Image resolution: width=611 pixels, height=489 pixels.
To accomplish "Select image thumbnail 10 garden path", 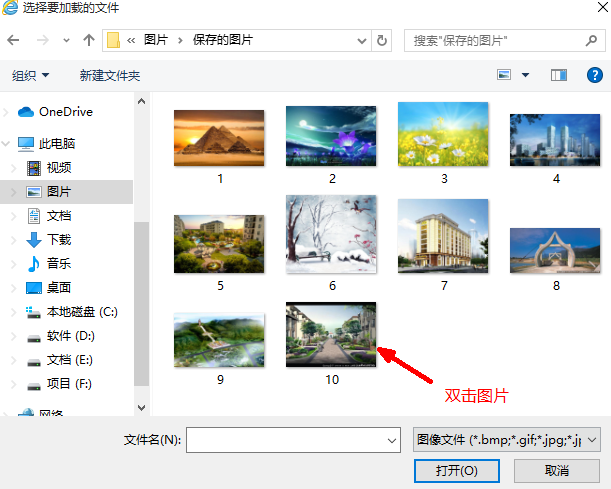I will 331,336.
